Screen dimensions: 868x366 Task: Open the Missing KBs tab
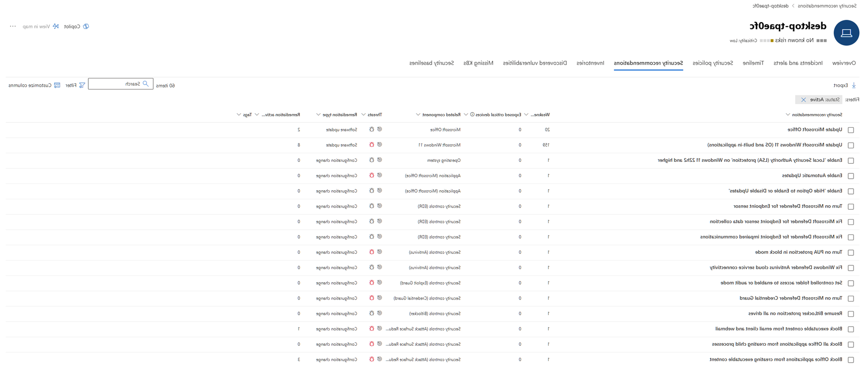pos(478,63)
